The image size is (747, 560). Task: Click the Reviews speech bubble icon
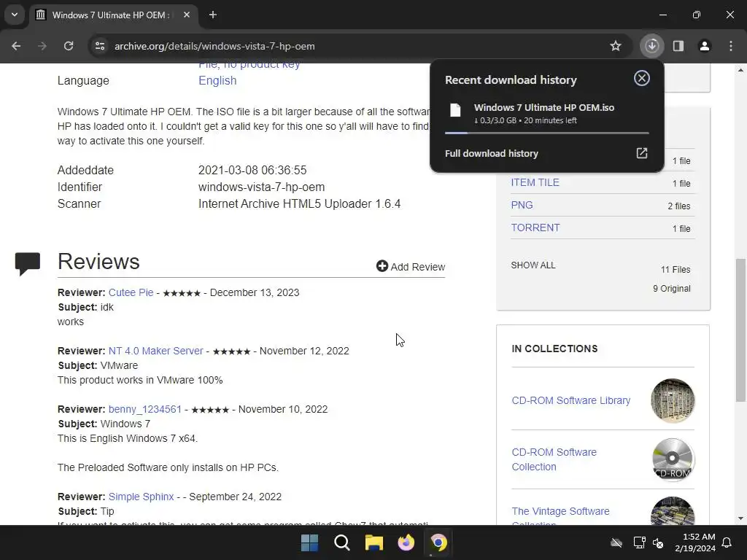point(28,264)
